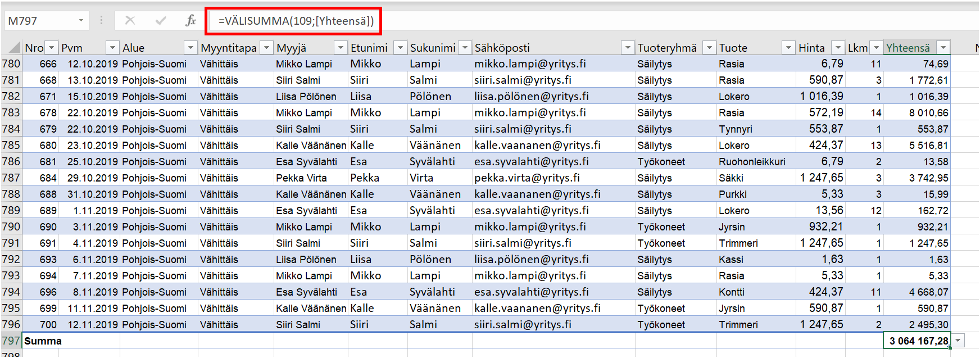Select the Tynnyri product cell
This screenshot has height=358, width=980.
pos(756,129)
